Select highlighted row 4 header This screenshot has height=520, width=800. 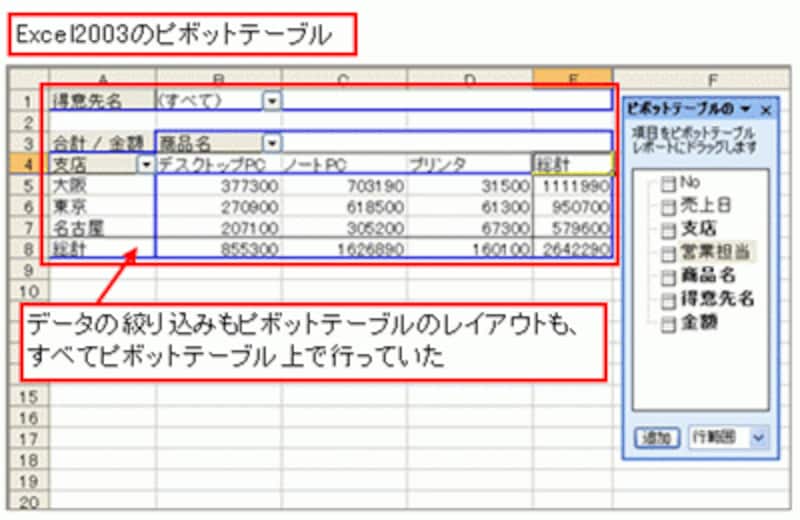tap(28, 164)
